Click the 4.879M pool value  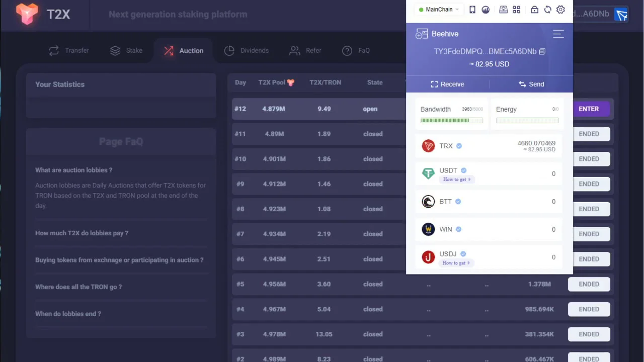click(274, 109)
